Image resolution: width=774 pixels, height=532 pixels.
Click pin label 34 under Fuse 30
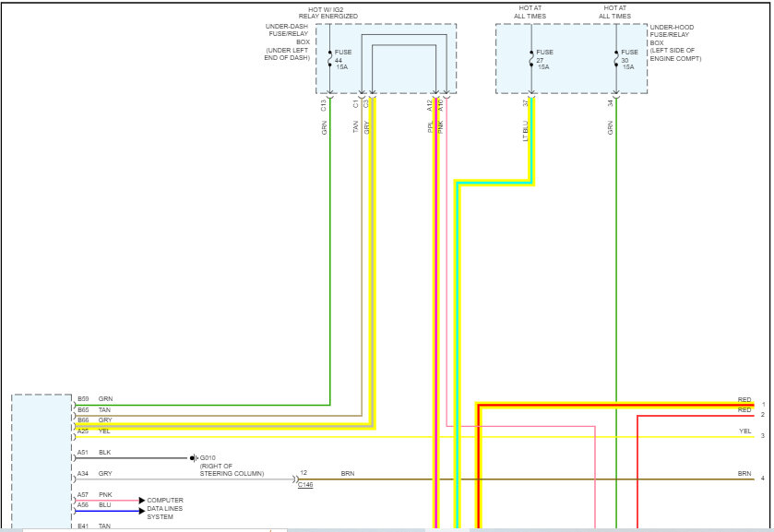pos(610,103)
